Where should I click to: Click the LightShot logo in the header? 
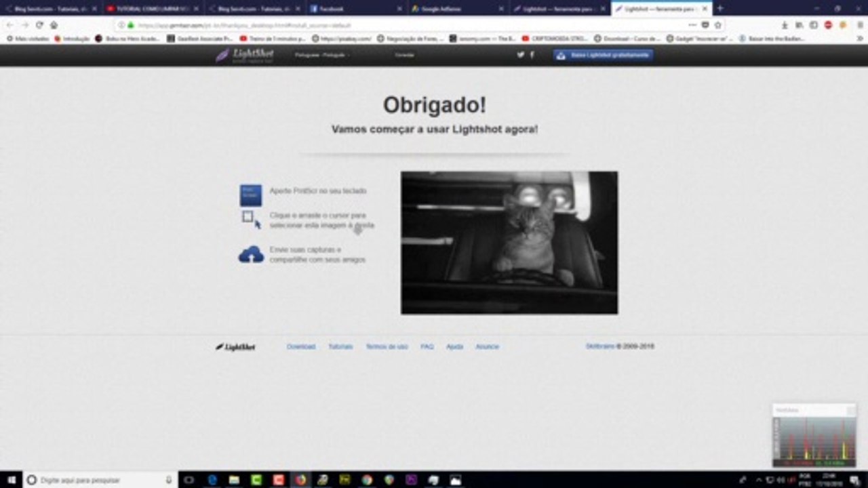coord(245,55)
